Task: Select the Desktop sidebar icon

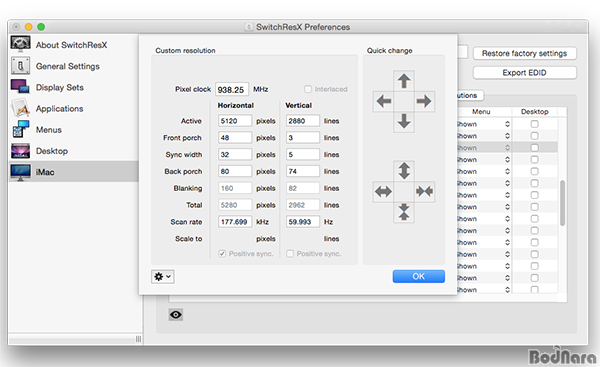Action: click(x=20, y=151)
